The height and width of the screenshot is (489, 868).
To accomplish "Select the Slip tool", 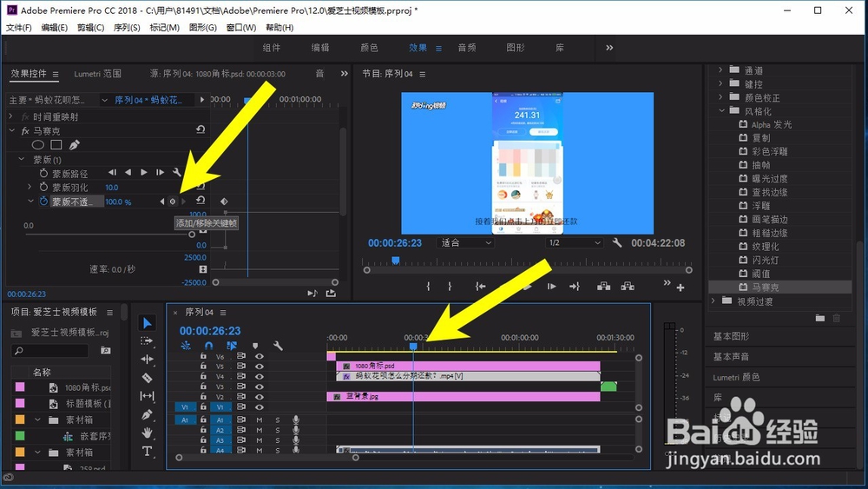I will [x=147, y=396].
